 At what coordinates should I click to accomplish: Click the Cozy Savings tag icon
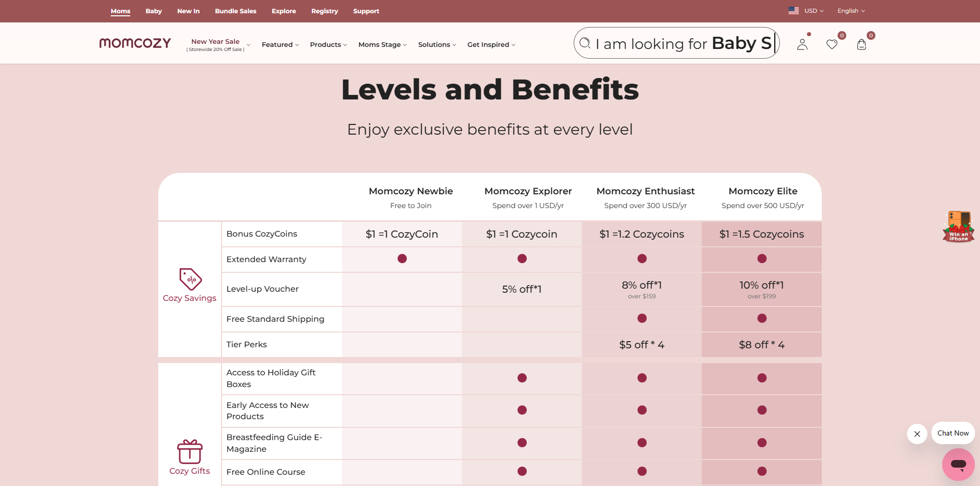[x=190, y=279]
